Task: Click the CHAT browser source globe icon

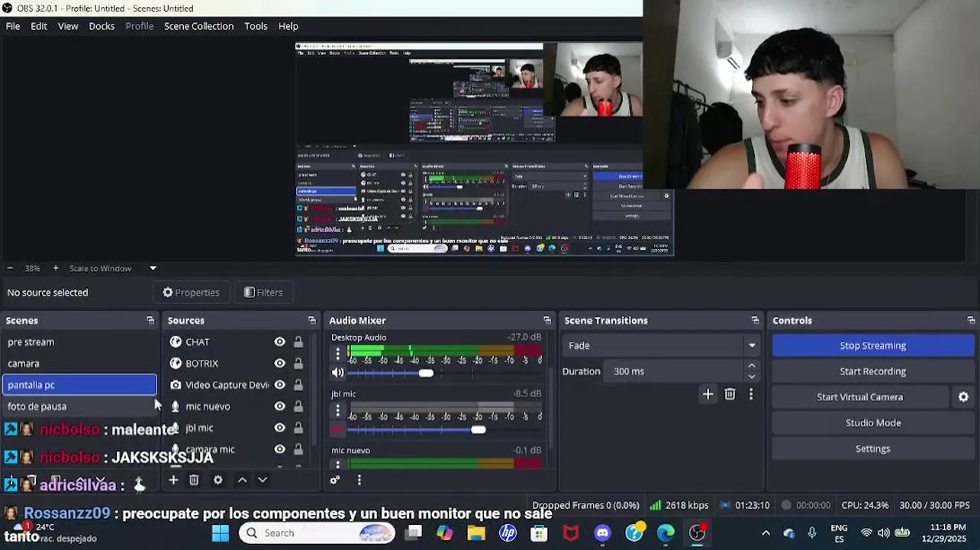Action: (x=176, y=341)
